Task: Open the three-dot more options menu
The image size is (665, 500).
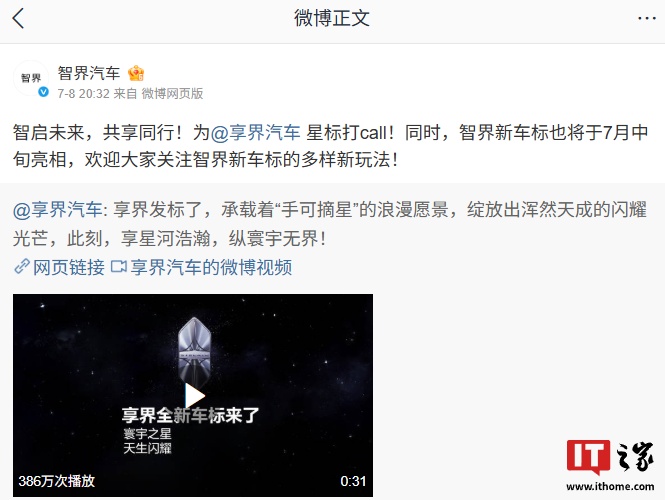Action: pyautogui.click(x=647, y=18)
